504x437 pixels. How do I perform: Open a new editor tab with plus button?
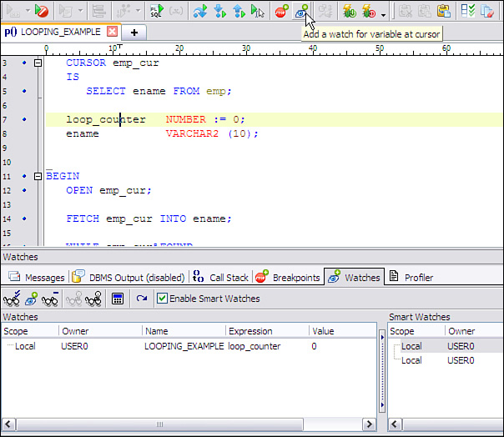coord(134,33)
